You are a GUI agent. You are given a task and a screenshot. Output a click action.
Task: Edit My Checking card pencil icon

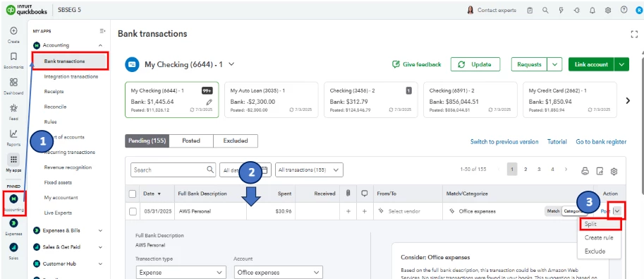[209, 102]
